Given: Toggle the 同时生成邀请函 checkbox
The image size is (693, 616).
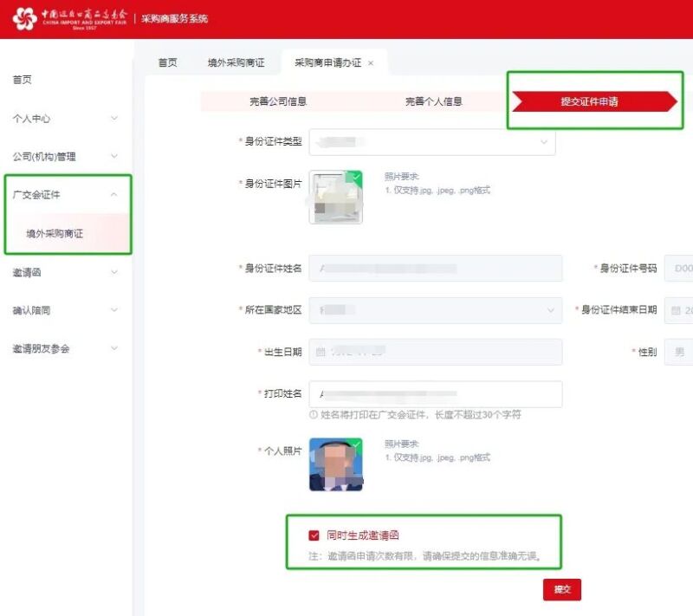Looking at the screenshot, I should (x=314, y=535).
